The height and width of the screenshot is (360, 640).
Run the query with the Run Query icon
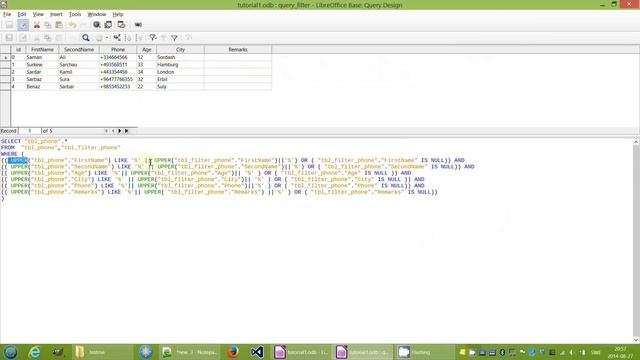pyautogui.click(x=97, y=25)
